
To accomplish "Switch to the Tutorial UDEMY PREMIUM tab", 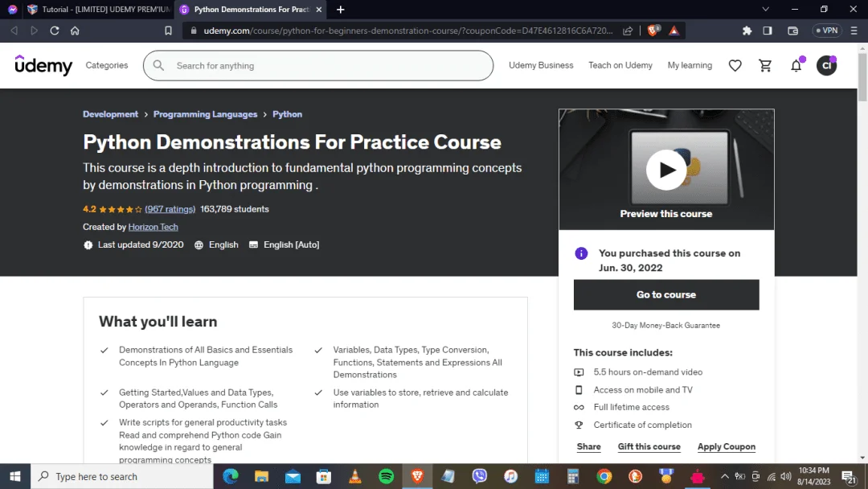I will (99, 10).
